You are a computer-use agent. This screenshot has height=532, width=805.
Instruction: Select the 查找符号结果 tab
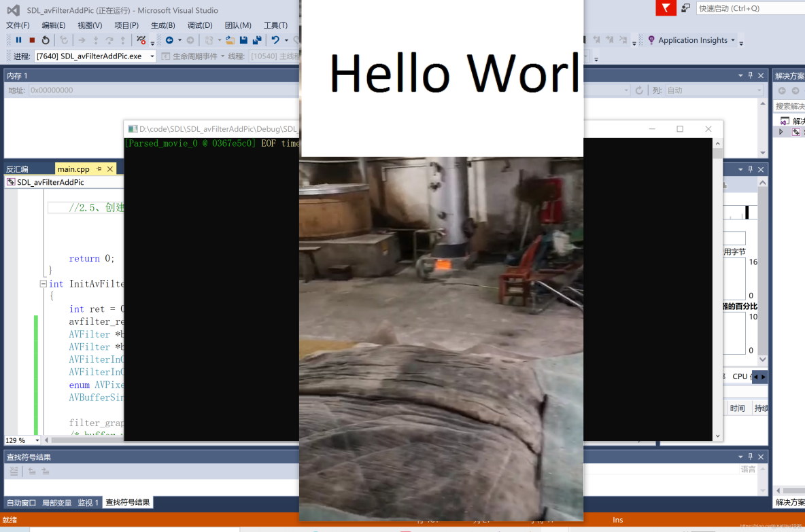[128, 502]
